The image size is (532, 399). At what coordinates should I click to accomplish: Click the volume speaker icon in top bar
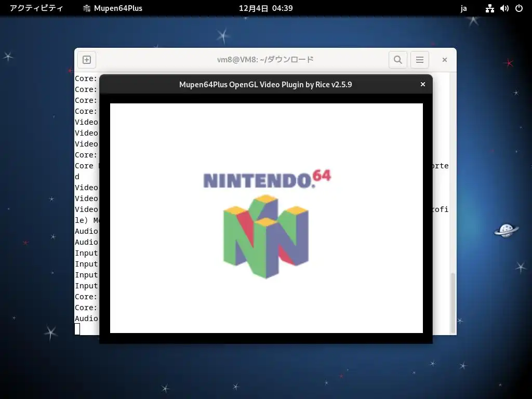pos(504,8)
